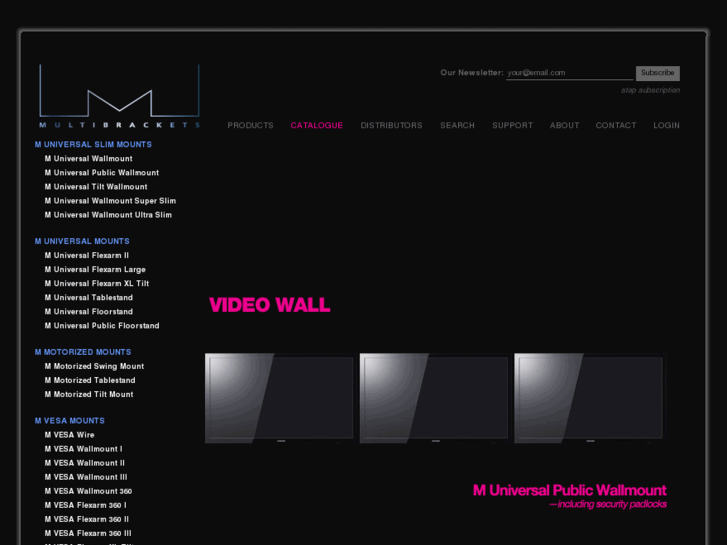727x545 pixels.
Task: Select M Motorized Tablestand
Action: click(x=90, y=380)
